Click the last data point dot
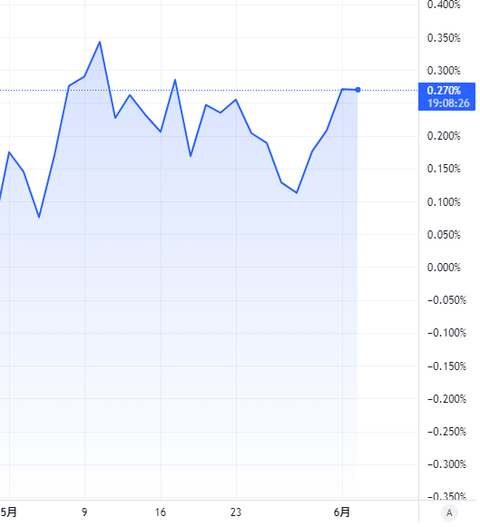 click(358, 90)
